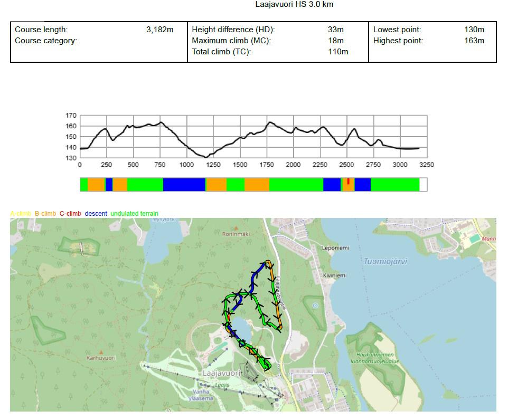Click x-axis label '1000' on elevation chart
This screenshot has width=508, height=420.
click(x=186, y=165)
